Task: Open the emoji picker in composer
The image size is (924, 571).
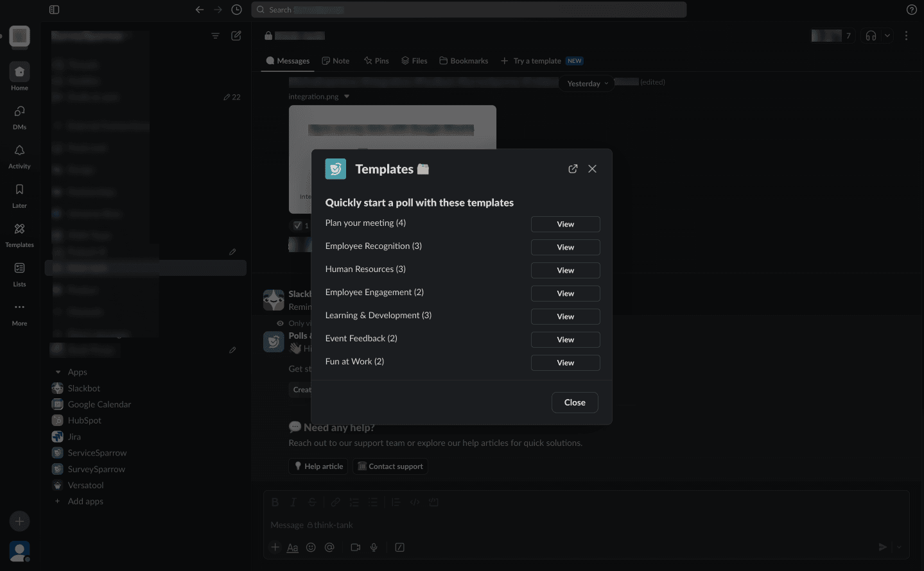Action: point(311,547)
